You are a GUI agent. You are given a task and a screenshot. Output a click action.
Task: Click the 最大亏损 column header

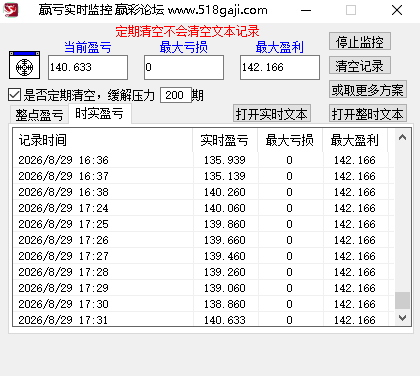(x=290, y=140)
